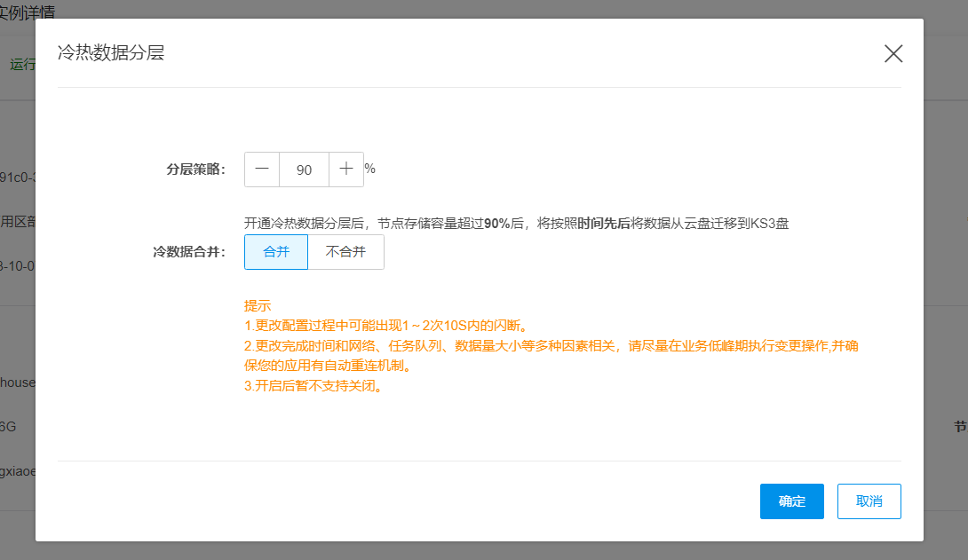Click the bold 时间先后 text
Screen dimensions: 968x560
click(604, 224)
